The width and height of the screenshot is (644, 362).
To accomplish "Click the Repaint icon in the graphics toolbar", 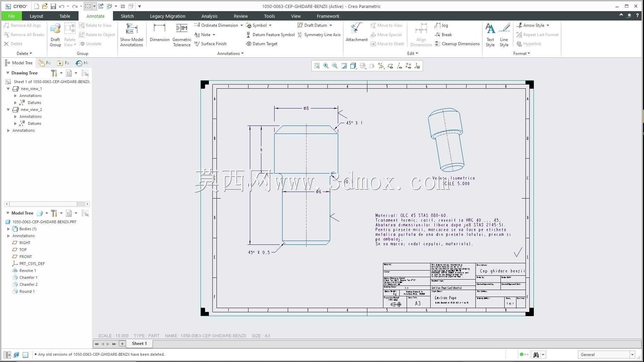I will pyautogui.click(x=344, y=66).
